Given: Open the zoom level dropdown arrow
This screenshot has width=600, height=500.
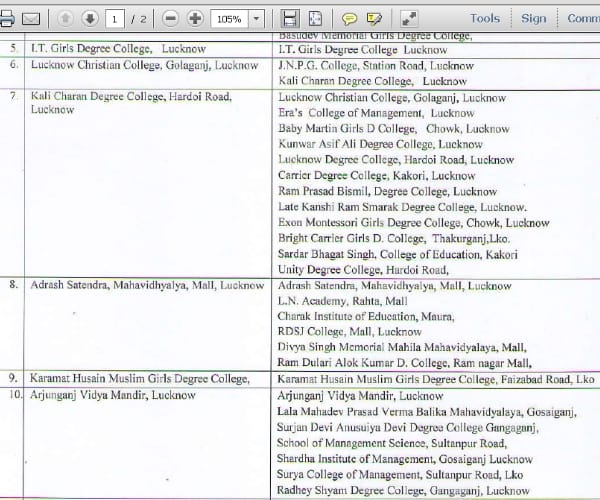Looking at the screenshot, I should pos(256,19).
